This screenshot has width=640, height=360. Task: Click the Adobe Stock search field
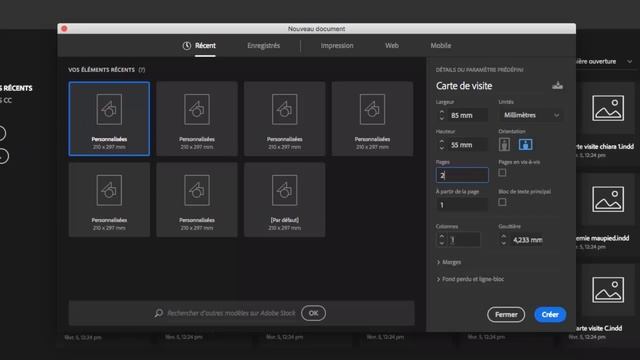click(231, 313)
